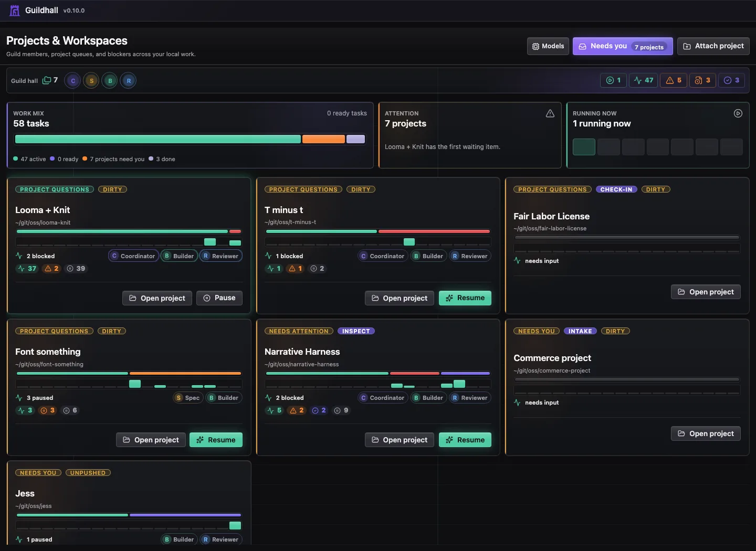Click the active count badge showing 47

tap(643, 80)
